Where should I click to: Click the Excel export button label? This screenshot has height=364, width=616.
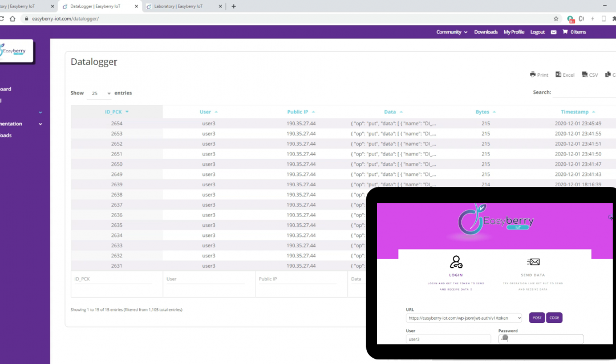pyautogui.click(x=569, y=75)
